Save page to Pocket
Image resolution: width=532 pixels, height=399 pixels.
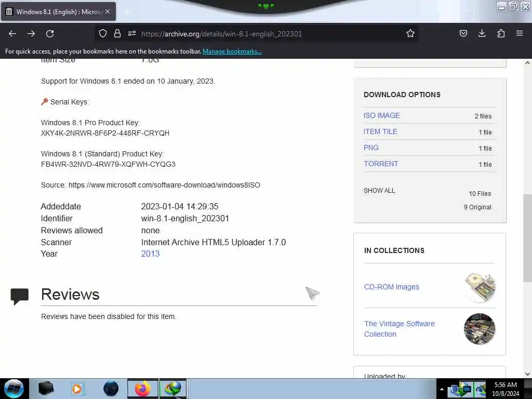click(x=463, y=33)
